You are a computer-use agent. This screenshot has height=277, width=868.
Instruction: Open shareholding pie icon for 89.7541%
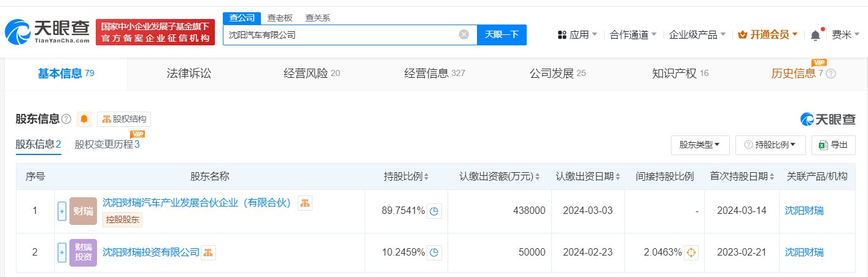point(435,211)
